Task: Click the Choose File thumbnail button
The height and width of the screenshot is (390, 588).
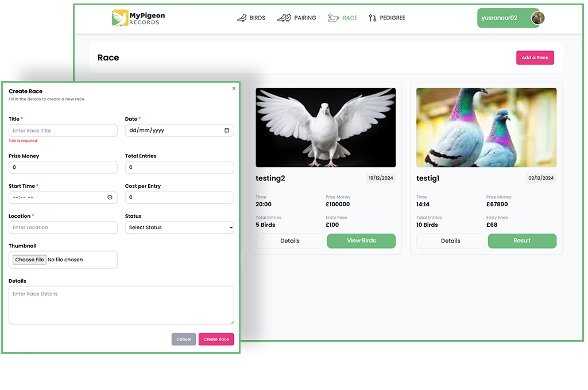Action: [30, 260]
